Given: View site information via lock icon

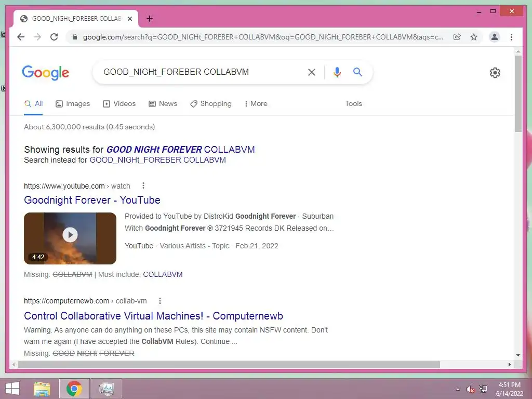Looking at the screenshot, I should pyautogui.click(x=75, y=37).
